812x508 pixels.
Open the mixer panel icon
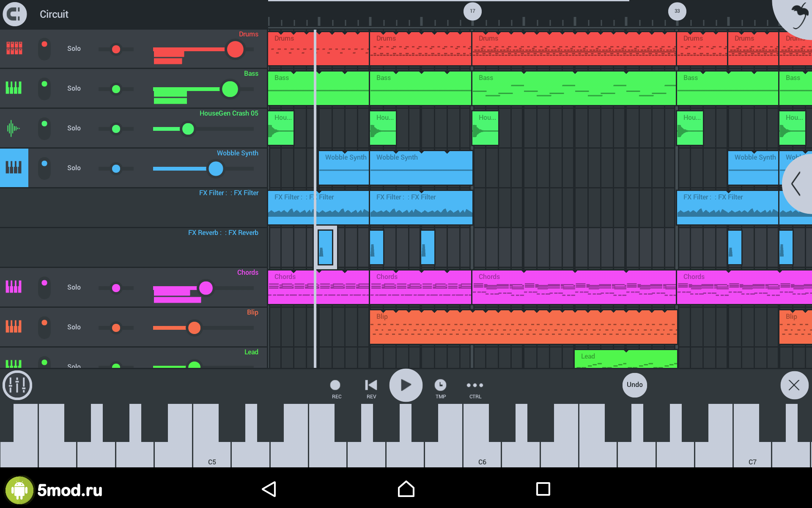click(17, 385)
